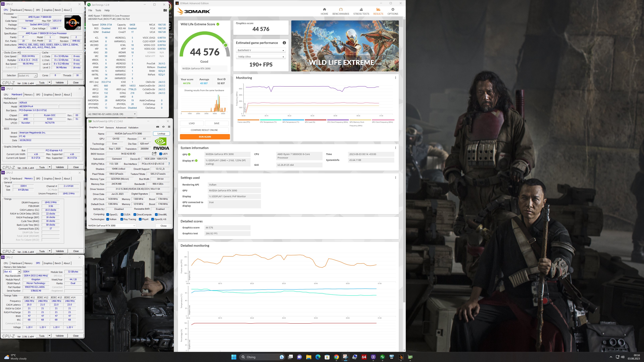The image size is (644, 362).
Task: Open 3DMark RESULTS section
Action: (x=378, y=11)
